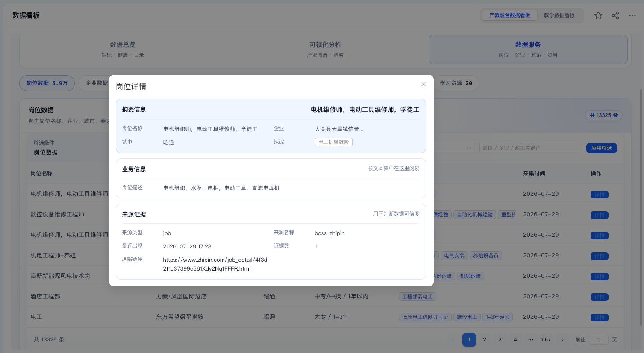This screenshot has width=644, height=353.
Task: Open the zhipin.com original job link
Action: point(215,264)
